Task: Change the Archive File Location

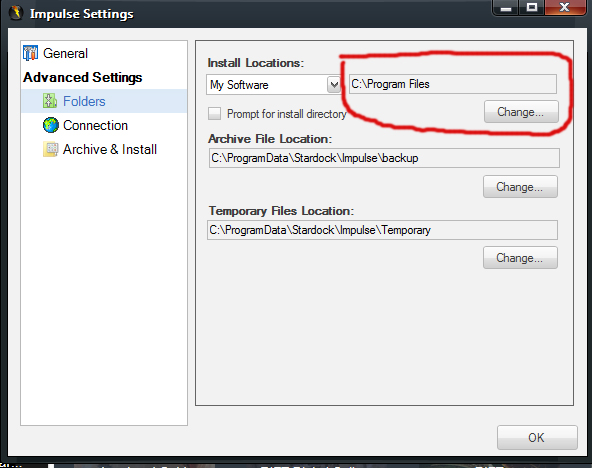Action: pos(520,186)
